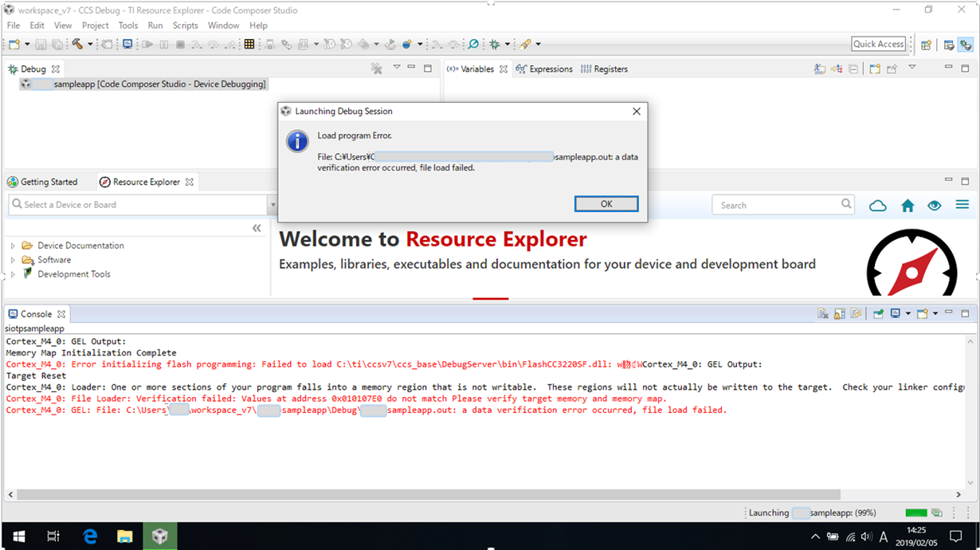The height and width of the screenshot is (550, 980).
Task: Click OK in the Load program Error dialog
Action: click(x=606, y=204)
